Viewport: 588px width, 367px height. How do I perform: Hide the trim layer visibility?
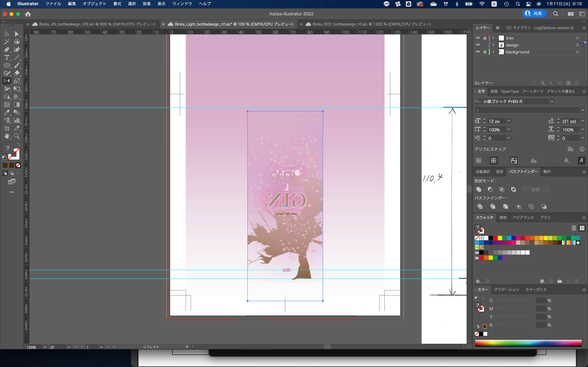[478, 38]
